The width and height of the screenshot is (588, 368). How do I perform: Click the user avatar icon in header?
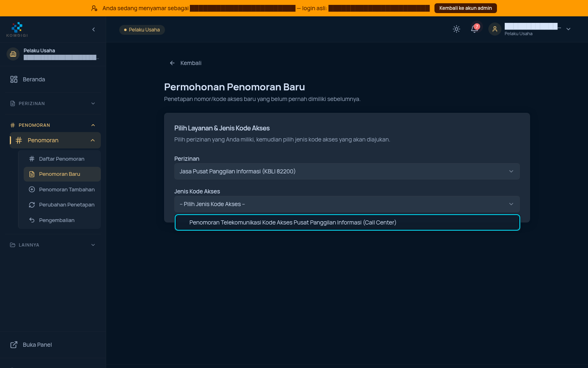coord(495,29)
